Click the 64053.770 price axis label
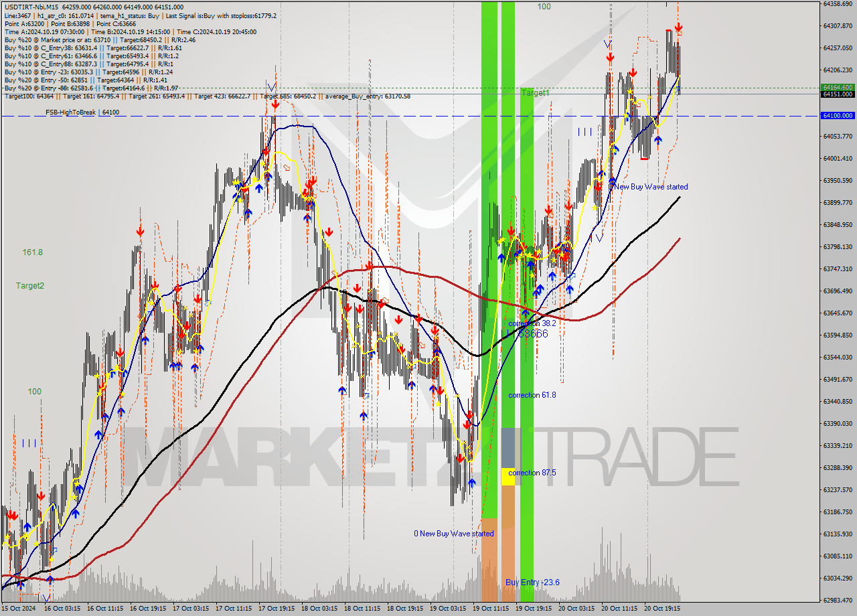 [x=838, y=136]
